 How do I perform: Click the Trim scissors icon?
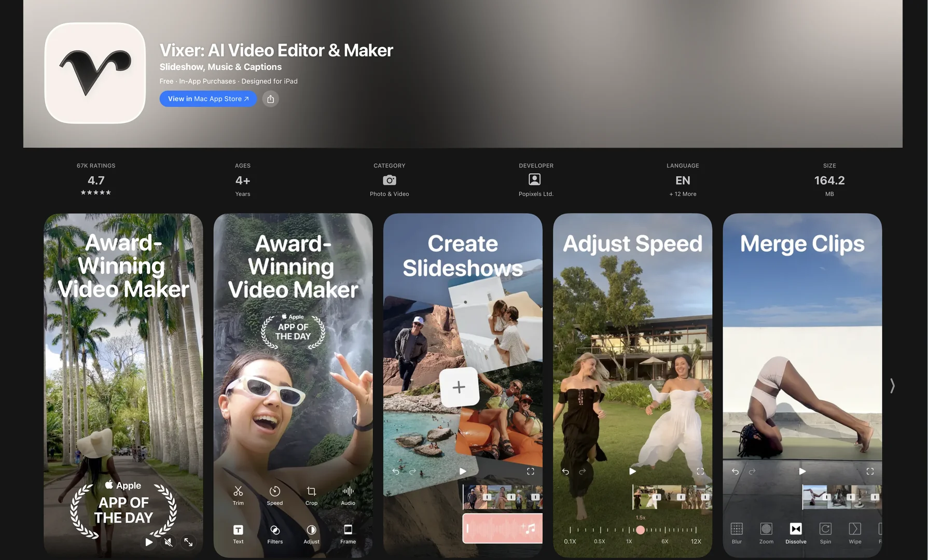(238, 491)
